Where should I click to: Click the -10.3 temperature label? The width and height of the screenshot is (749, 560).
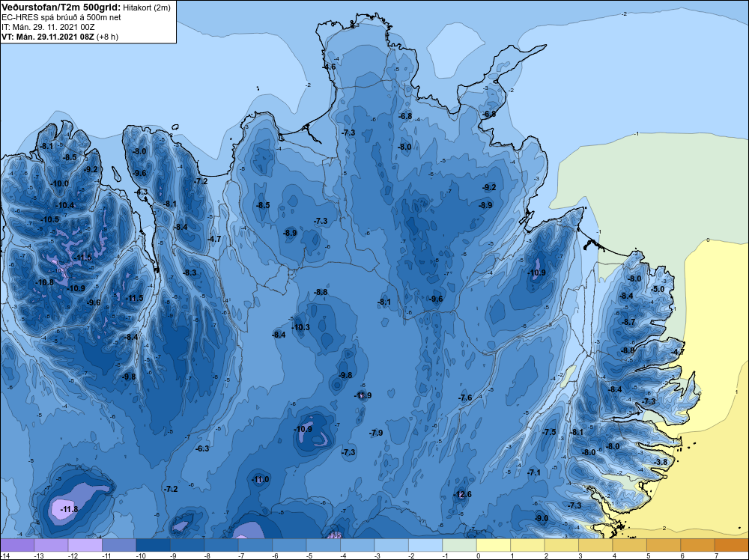(x=301, y=327)
